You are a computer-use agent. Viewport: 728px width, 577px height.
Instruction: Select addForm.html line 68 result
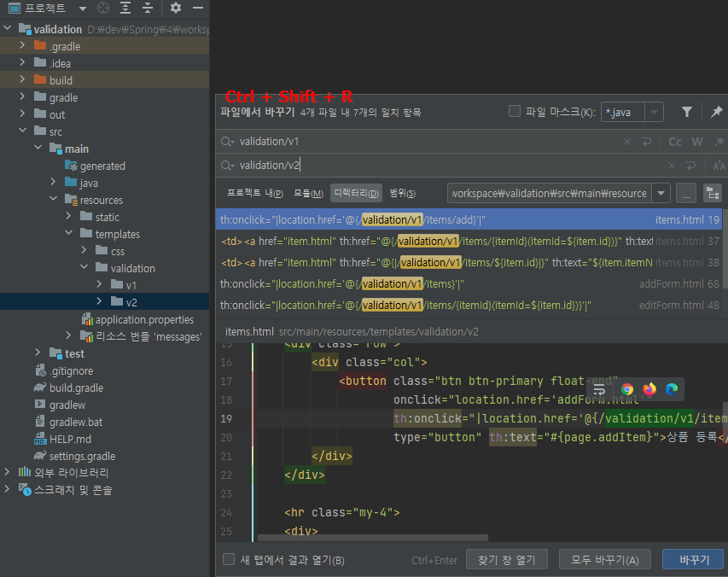click(x=469, y=283)
